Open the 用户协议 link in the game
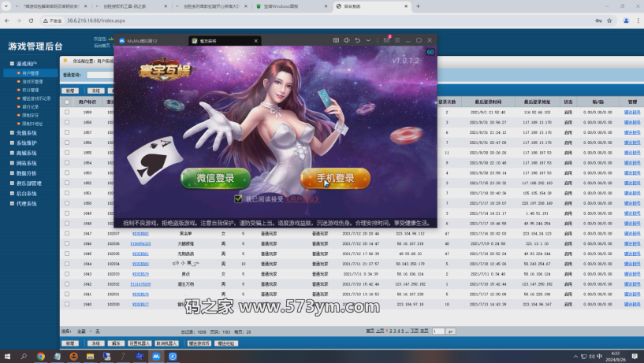The height and width of the screenshot is (363, 644). [303, 199]
